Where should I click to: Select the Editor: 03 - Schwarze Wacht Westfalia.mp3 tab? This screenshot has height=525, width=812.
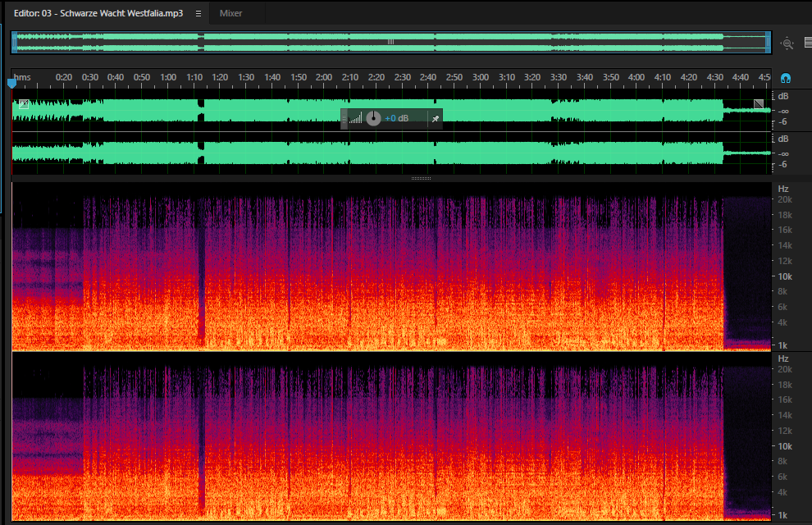click(x=98, y=13)
